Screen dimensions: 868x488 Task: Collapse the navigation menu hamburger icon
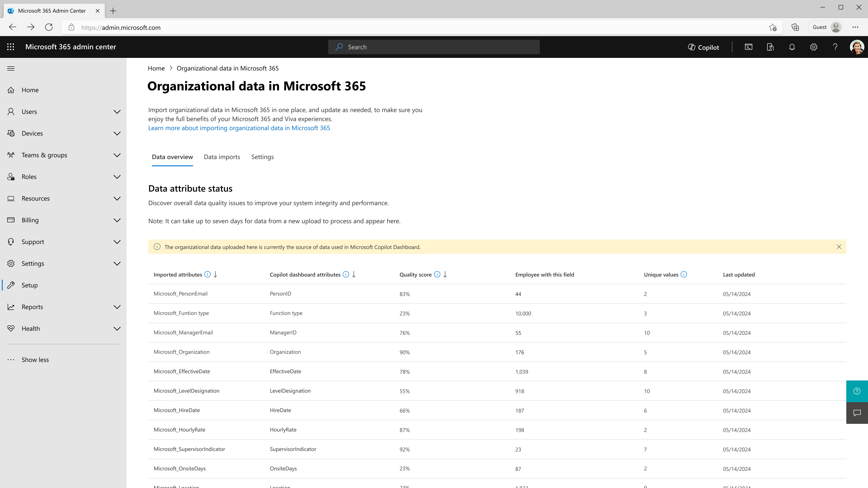coord(11,68)
